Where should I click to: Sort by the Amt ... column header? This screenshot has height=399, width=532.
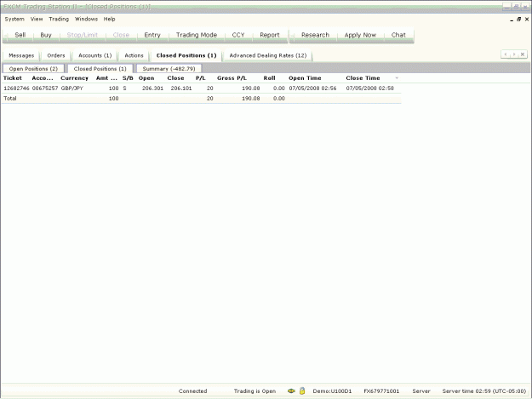tap(106, 78)
